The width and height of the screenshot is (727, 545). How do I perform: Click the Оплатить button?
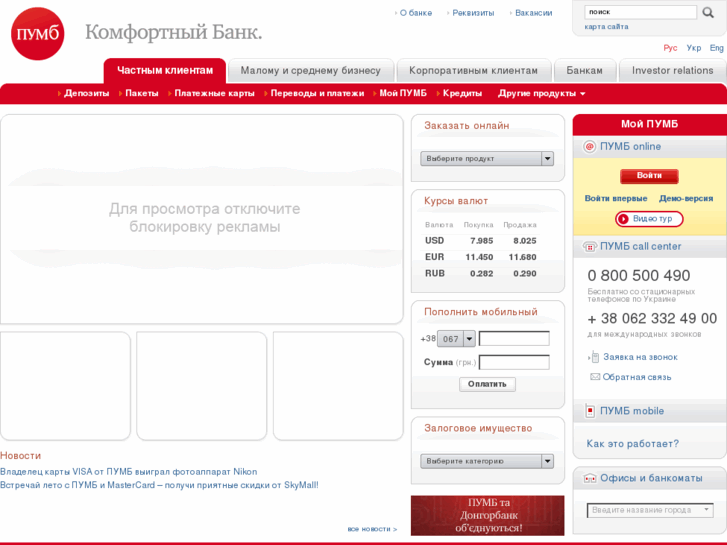click(x=487, y=384)
